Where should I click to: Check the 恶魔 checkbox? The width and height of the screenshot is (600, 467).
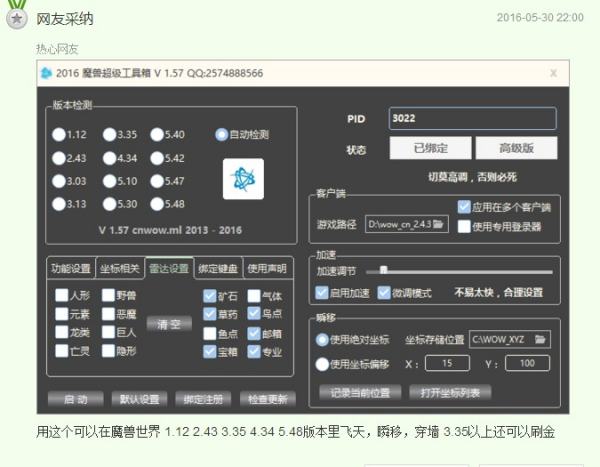pyautogui.click(x=108, y=314)
